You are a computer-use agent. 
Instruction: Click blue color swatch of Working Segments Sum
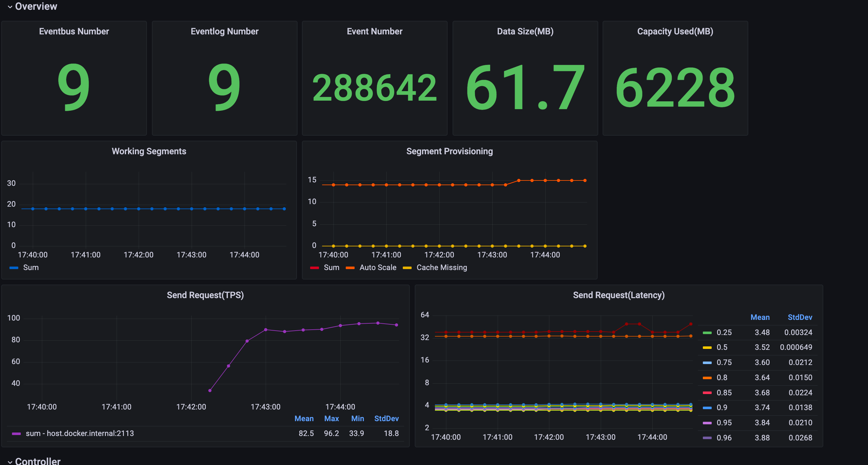point(14,268)
